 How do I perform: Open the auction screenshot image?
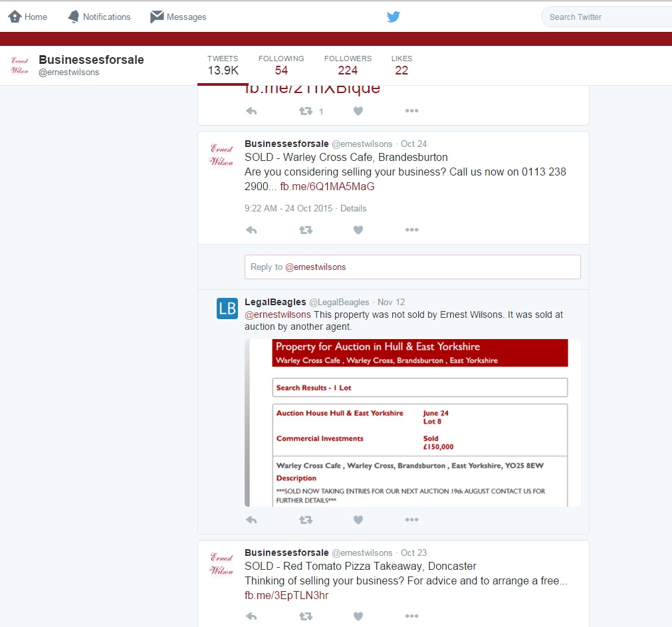[413, 423]
